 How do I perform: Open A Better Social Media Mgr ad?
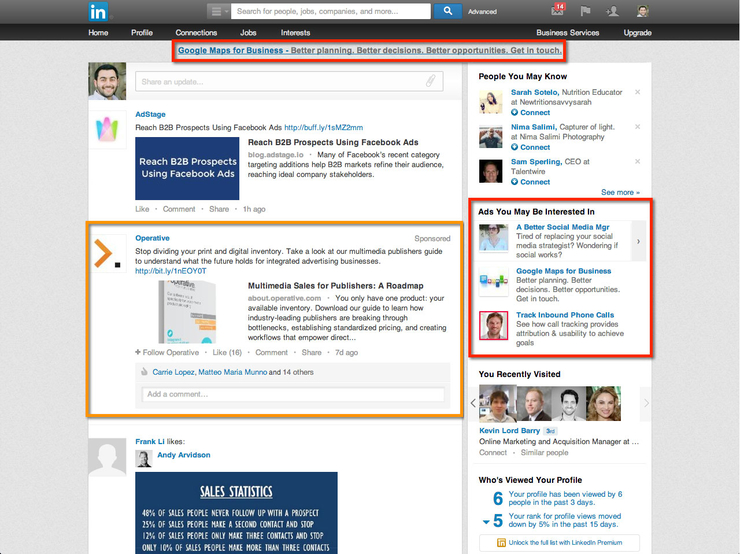[563, 227]
